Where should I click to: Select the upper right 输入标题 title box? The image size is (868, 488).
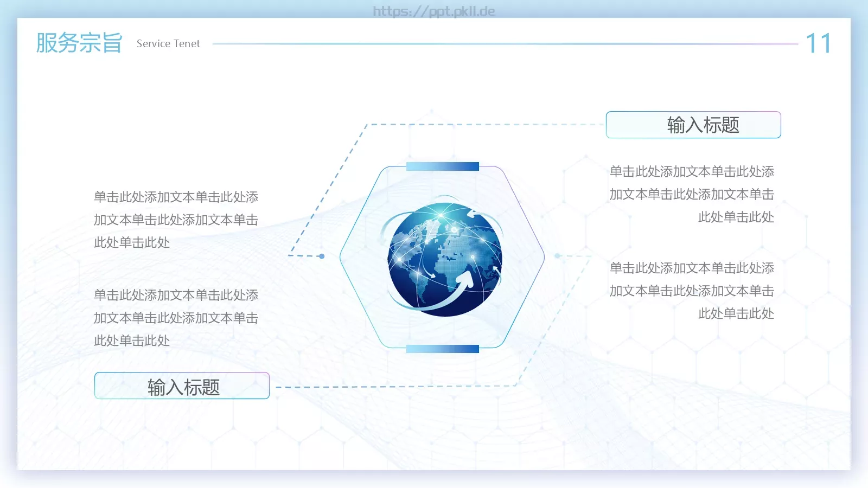pos(693,125)
